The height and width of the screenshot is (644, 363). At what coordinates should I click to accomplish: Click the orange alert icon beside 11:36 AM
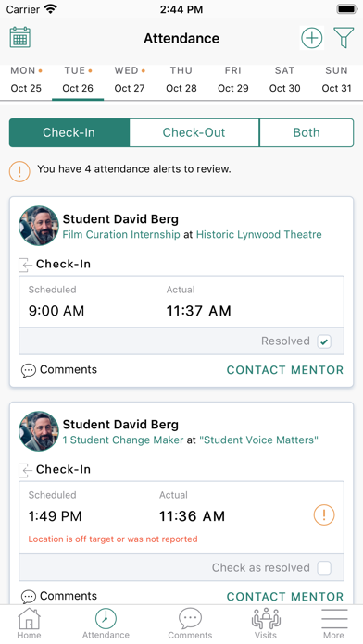click(x=324, y=514)
